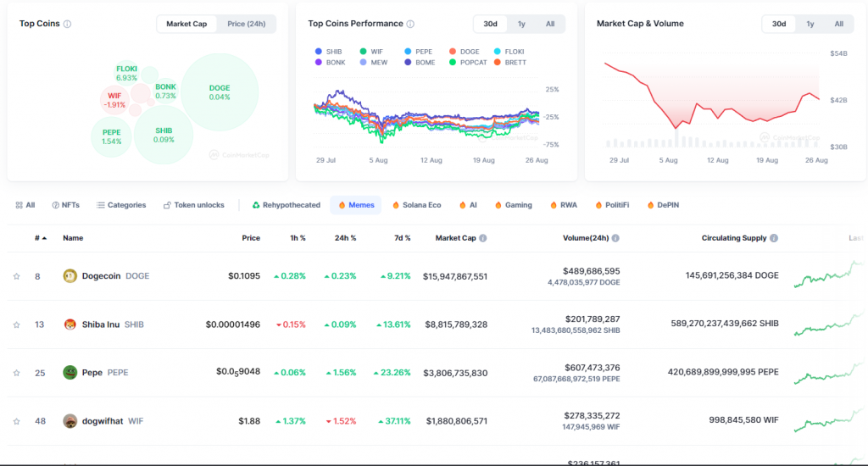This screenshot has width=868, height=466.
Task: Click the info icon next to Top Coins
Action: (x=67, y=24)
